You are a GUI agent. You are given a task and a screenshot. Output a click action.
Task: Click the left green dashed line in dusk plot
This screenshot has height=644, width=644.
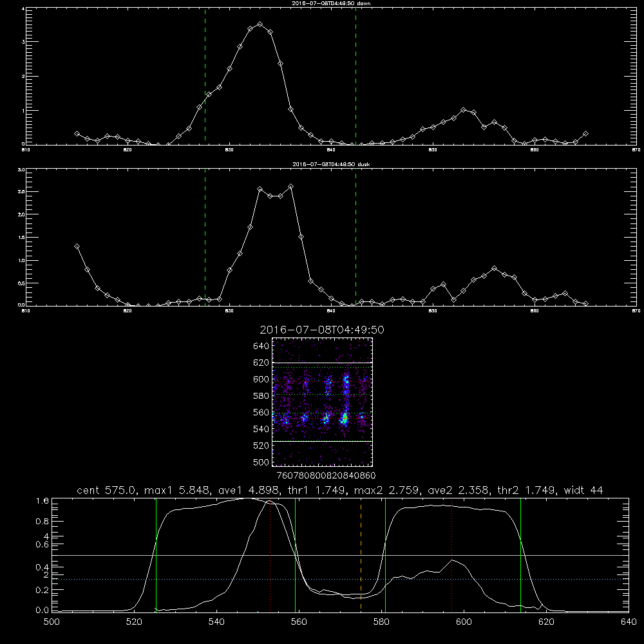(x=205, y=238)
